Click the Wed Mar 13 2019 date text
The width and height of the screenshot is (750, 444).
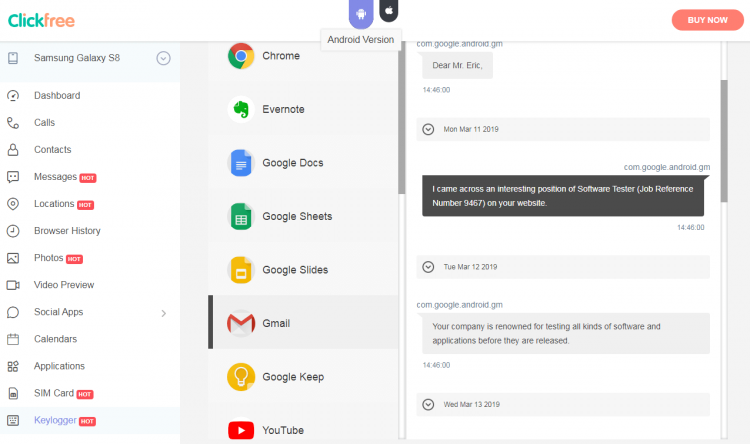coord(472,405)
